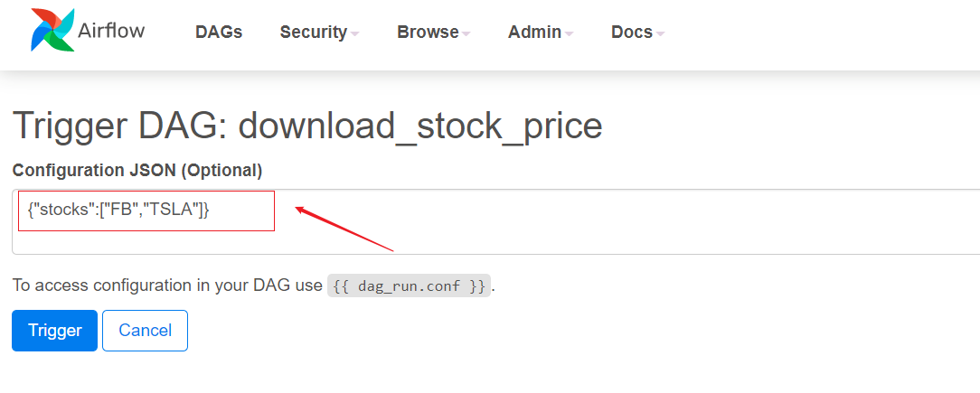This screenshot has width=980, height=393.
Task: Click the Configuration JSON (Optional) label
Action: coord(137,170)
